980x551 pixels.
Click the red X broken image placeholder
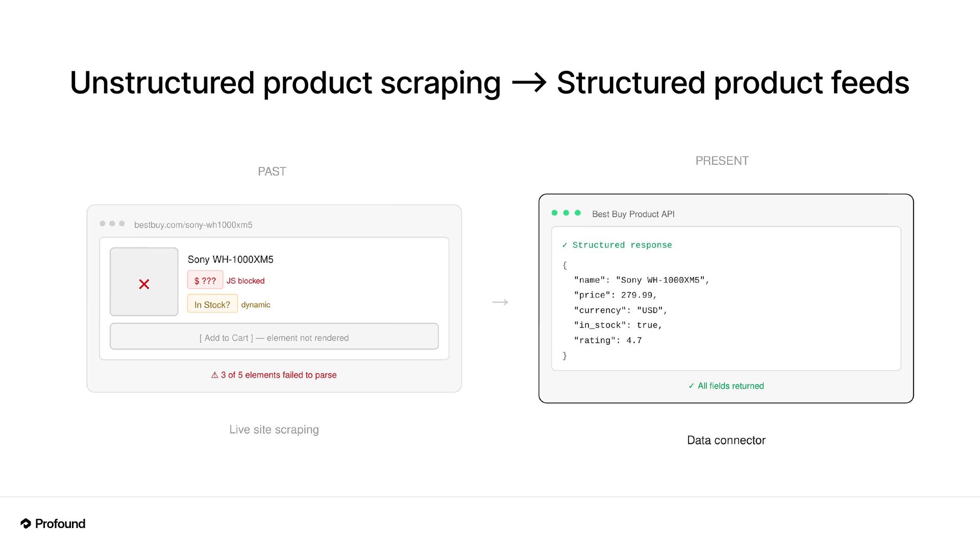coord(144,284)
